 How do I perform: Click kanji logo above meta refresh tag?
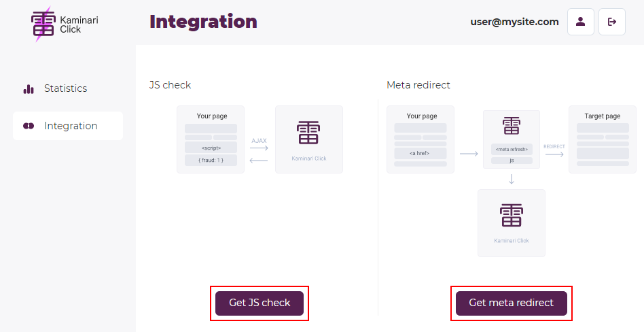tap(512, 126)
